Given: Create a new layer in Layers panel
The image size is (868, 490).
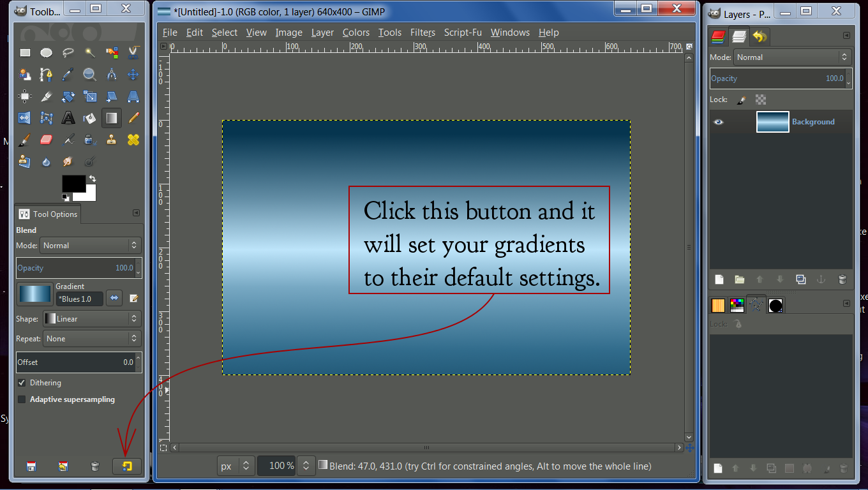Looking at the screenshot, I should click(x=719, y=279).
